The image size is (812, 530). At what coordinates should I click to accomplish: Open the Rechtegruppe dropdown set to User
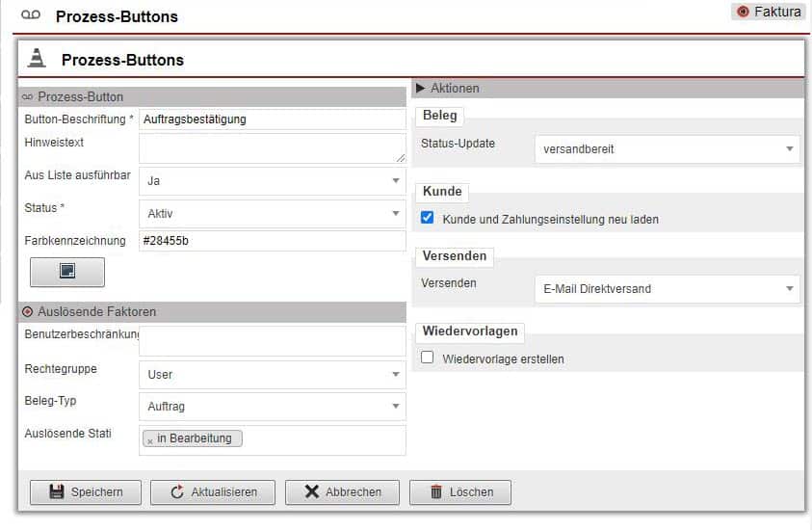pyautogui.click(x=272, y=374)
